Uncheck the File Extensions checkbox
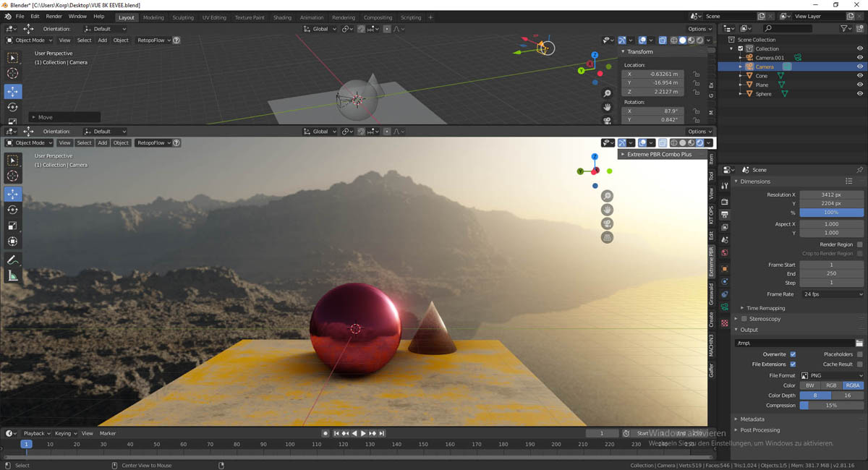This screenshot has width=868, height=470. click(793, 364)
